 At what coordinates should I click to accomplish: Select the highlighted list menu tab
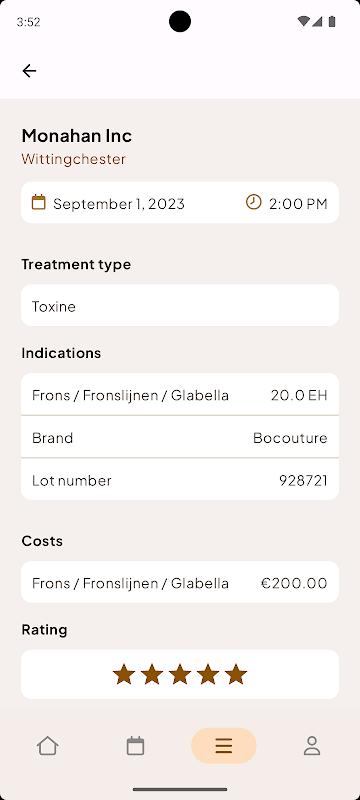(223, 746)
